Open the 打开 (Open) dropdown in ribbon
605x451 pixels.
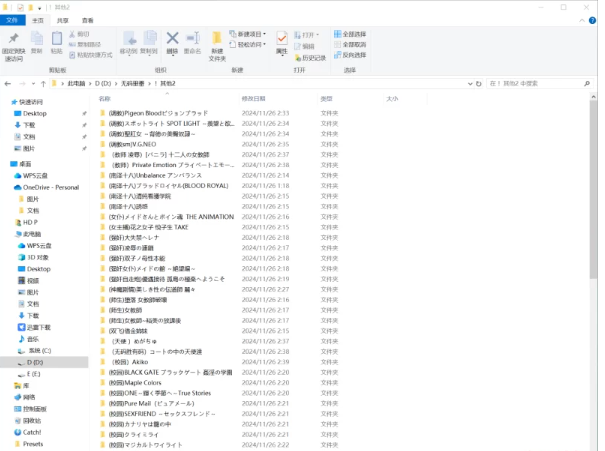[307, 35]
